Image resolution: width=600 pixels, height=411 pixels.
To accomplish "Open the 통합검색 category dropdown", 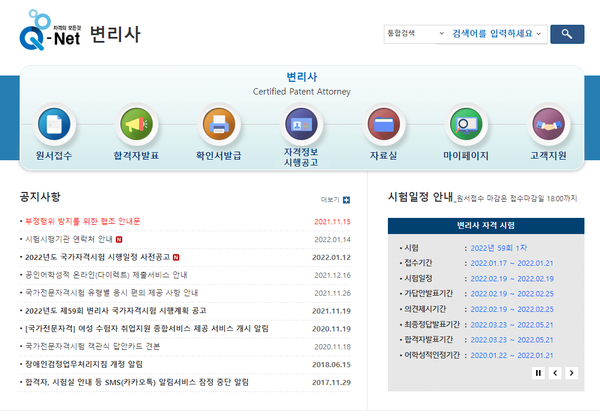I will coord(416,34).
